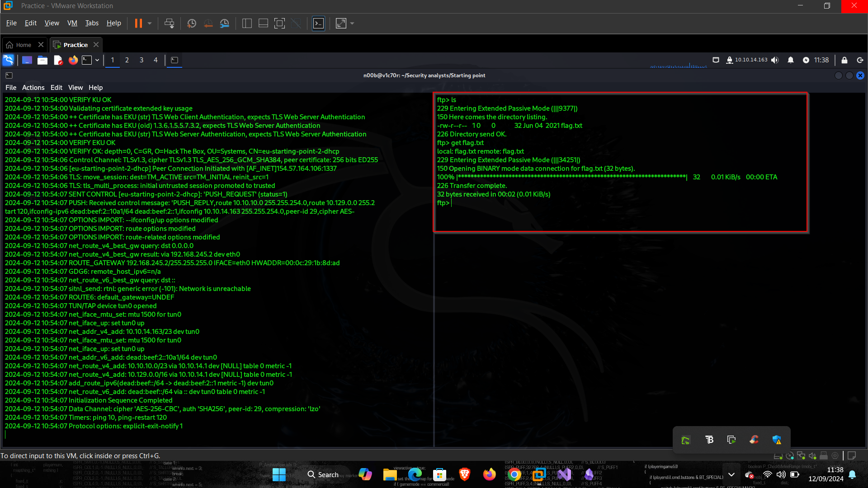Mute volume in the Kali panel
Viewport: 868px width, 488px height.
(x=775, y=60)
